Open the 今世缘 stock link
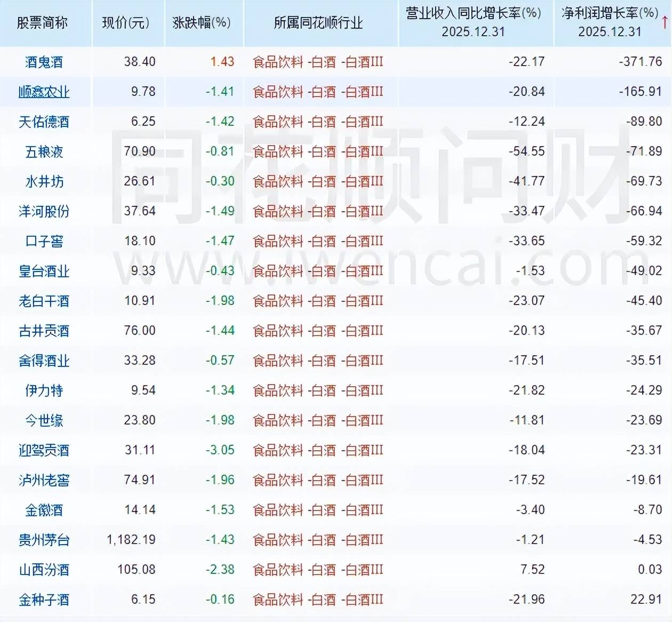Viewport: 672px width, 622px height. point(44,420)
